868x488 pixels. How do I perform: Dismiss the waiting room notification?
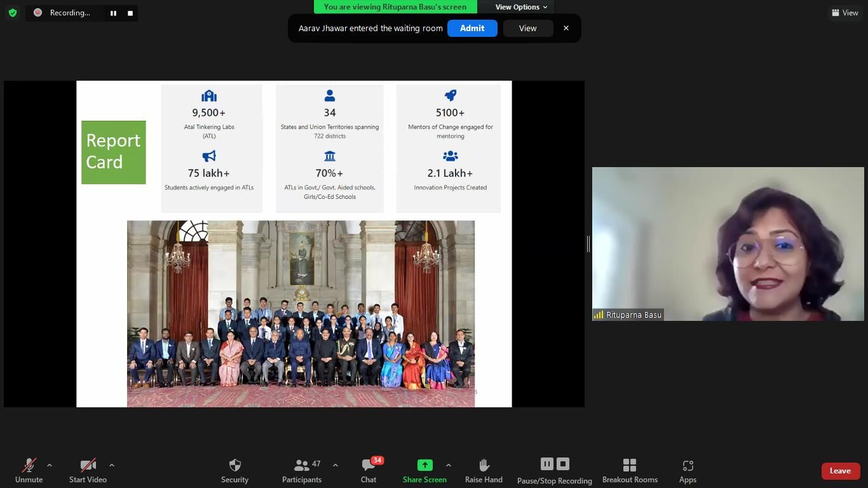[x=566, y=28]
